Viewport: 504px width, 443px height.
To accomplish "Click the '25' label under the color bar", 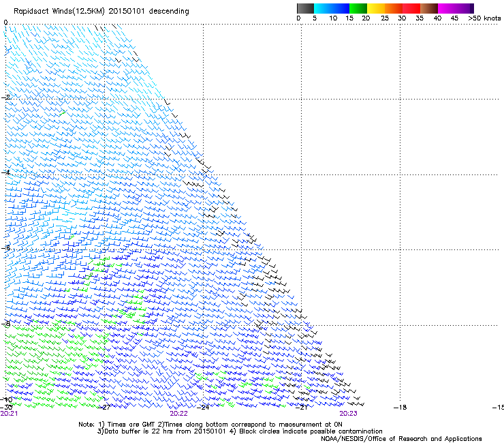I will (x=385, y=18).
